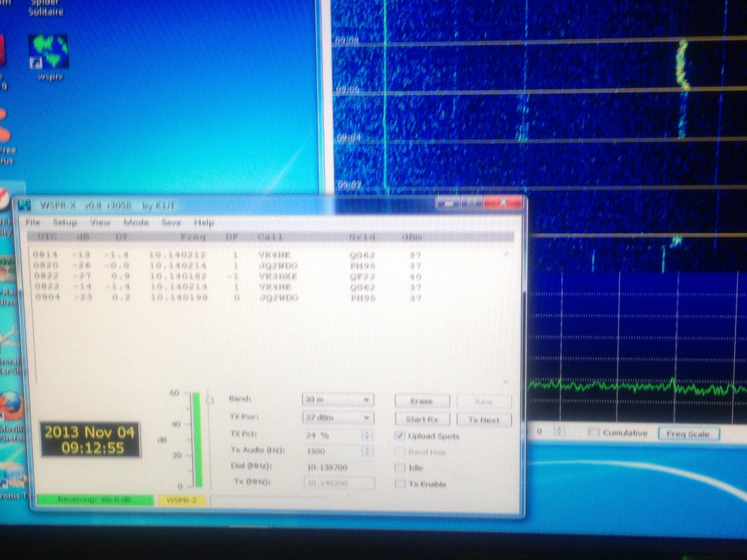Screen dimensions: 747x560
Task: Click the dB audio level slider handle
Action: tap(210, 400)
